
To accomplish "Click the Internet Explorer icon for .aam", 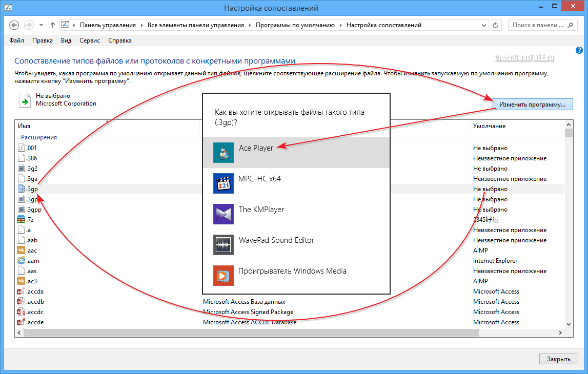I will click(x=21, y=260).
